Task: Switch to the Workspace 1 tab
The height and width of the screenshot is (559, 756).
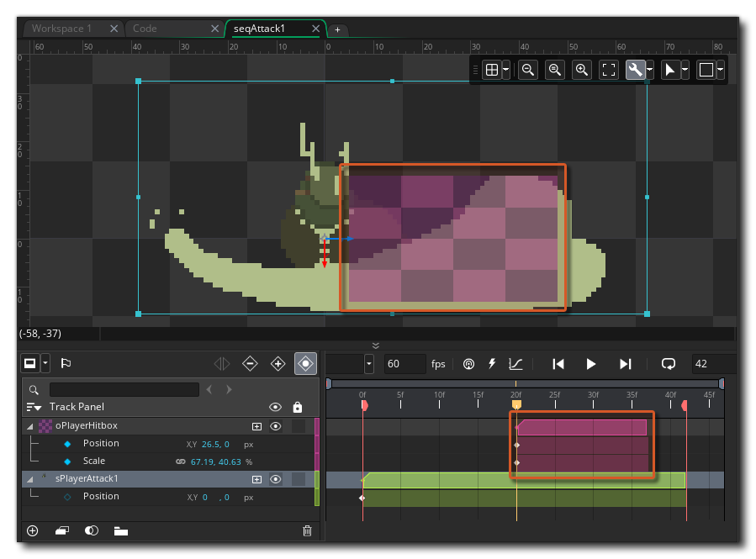Action: [62, 29]
